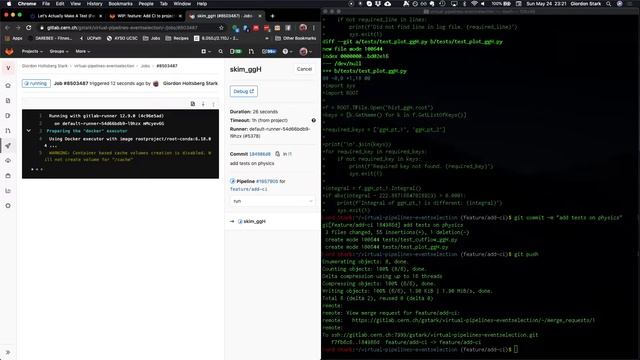Open the Apple menu
Image resolution: width=640 pixels, height=360 pixels.
click(9, 4)
